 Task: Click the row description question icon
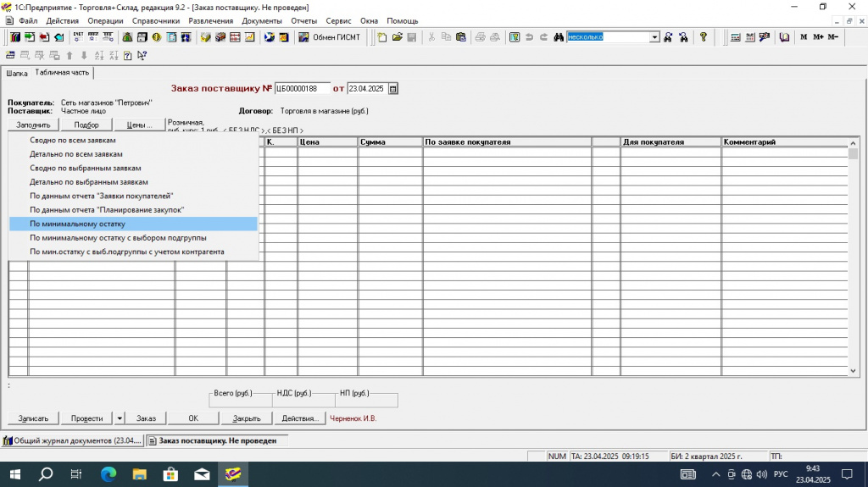[128, 55]
